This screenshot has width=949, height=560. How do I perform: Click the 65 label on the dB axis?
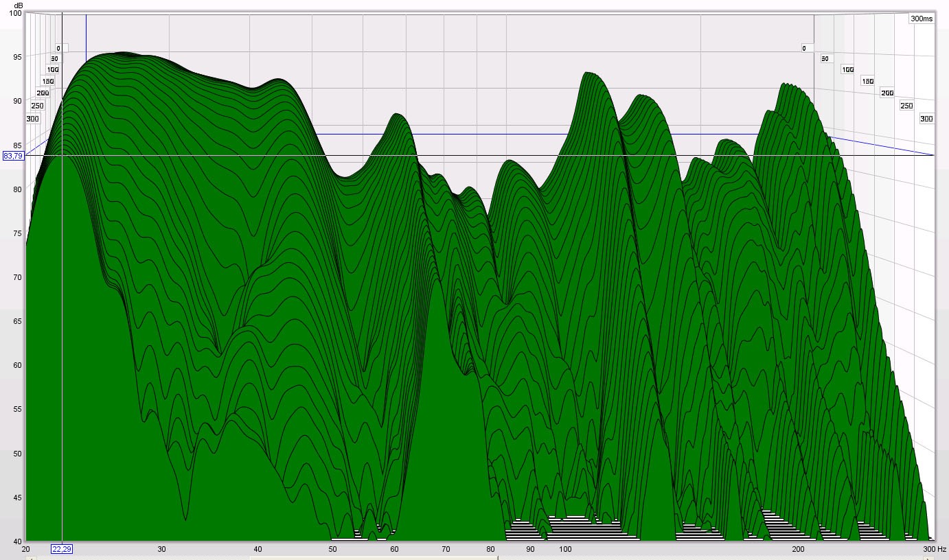tap(18, 321)
